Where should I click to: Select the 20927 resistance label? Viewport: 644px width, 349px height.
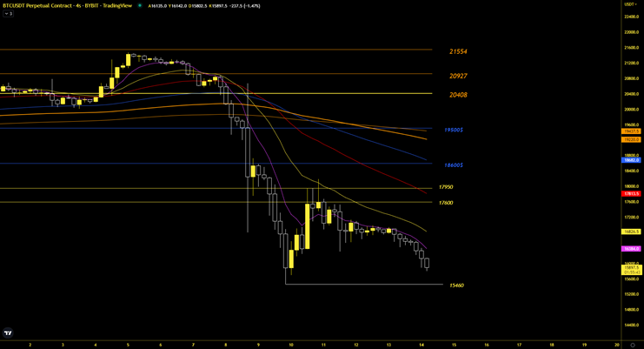(x=458, y=77)
